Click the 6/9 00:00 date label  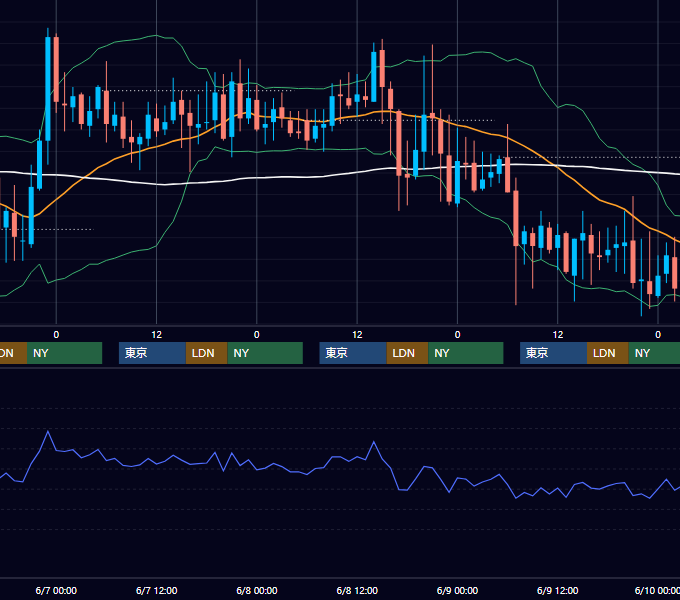tap(457, 590)
